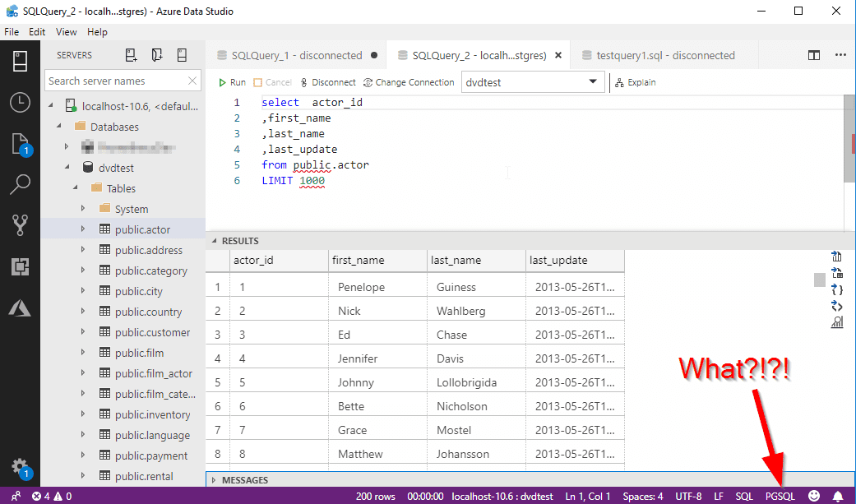Expand the public.address table node
This screenshot has height=504, width=856.
83,250
